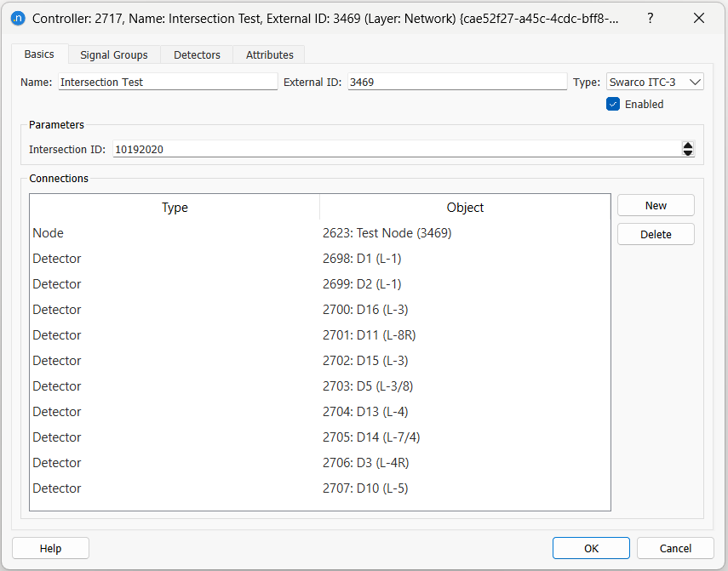
Task: Click the External ID text field
Action: tap(456, 82)
